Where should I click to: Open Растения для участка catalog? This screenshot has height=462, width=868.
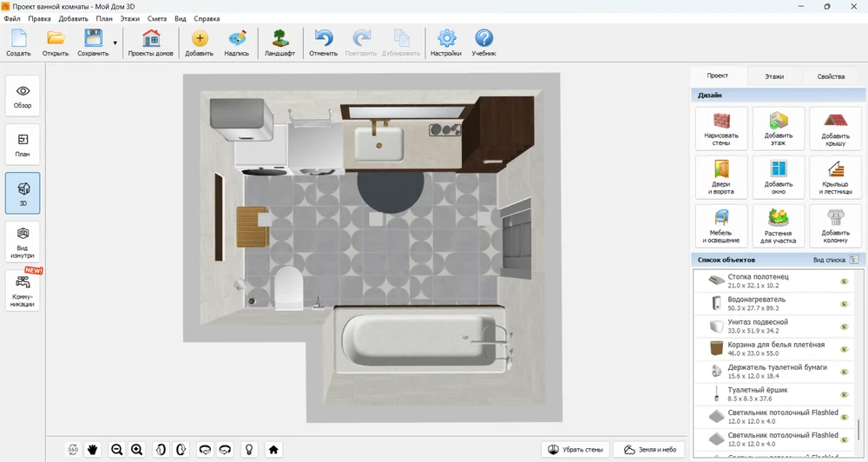(779, 226)
